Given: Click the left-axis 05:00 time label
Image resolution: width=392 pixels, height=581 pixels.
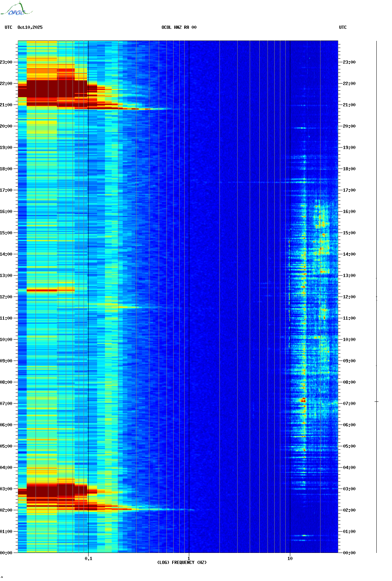Looking at the screenshot, I should click(x=6, y=446).
